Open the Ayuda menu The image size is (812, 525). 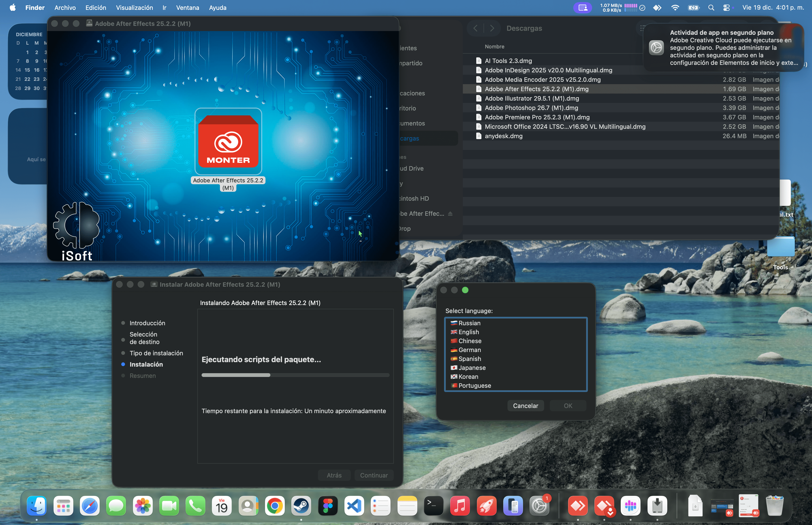218,8
